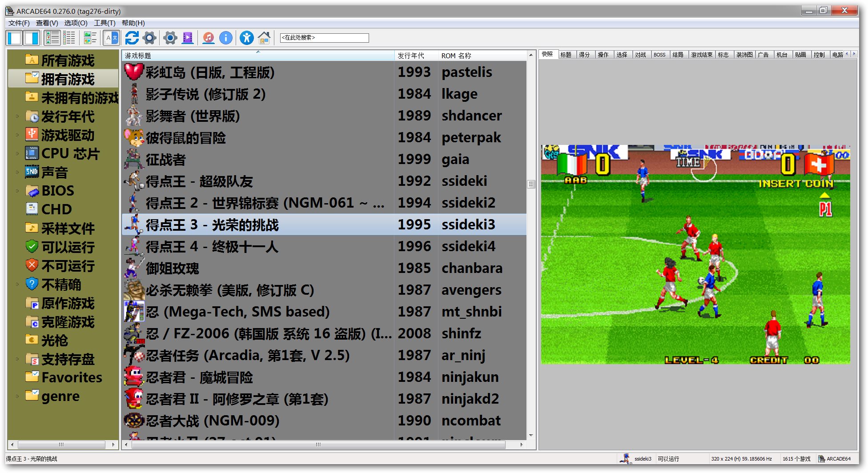Click the 忍者君 - 魔城冒险 game icon
Screen dimensions: 868x473
134,377
